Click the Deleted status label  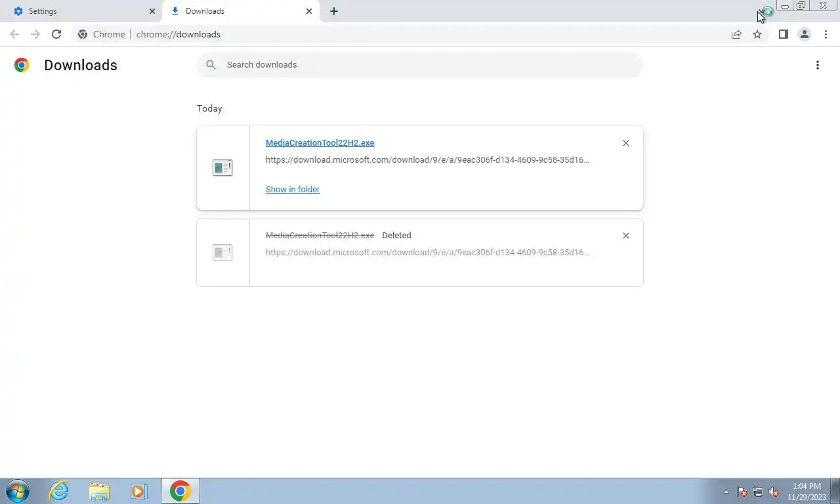tap(396, 235)
